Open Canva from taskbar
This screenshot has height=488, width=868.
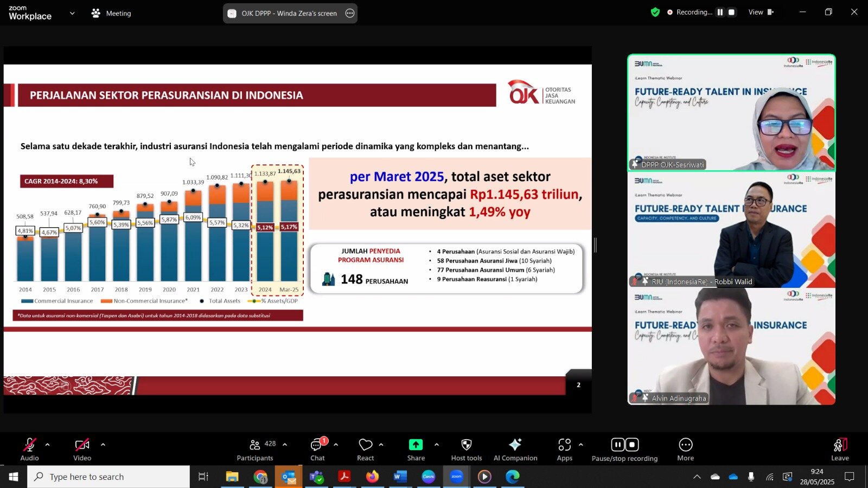coord(429,477)
